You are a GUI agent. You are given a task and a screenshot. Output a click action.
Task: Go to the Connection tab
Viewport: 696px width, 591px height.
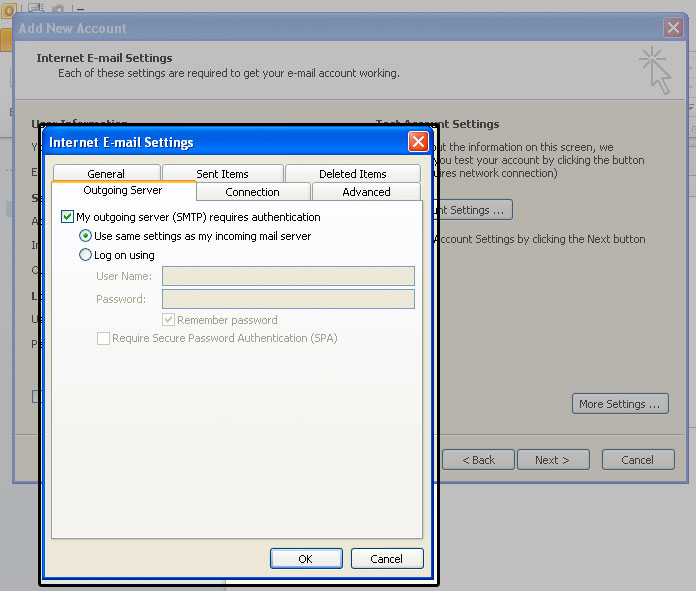pos(252,192)
